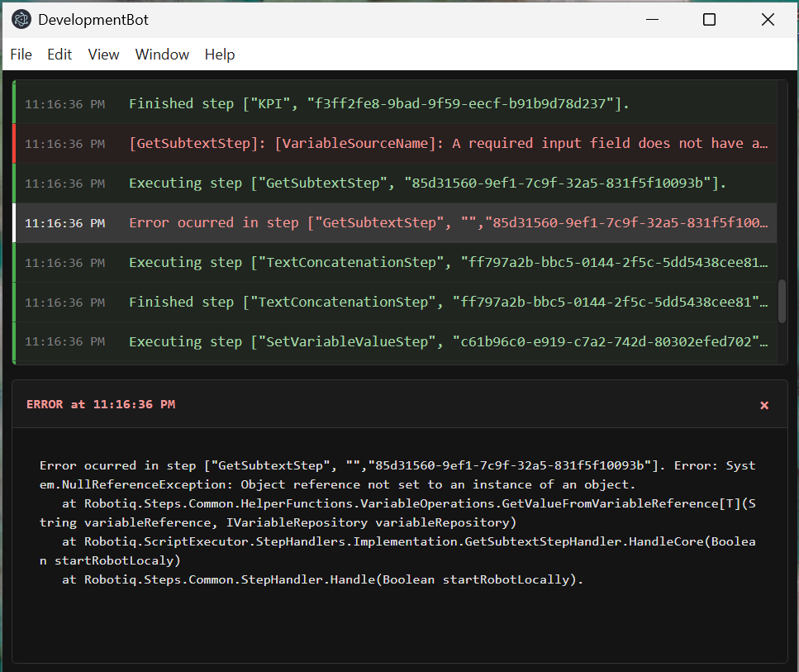Image resolution: width=799 pixels, height=672 pixels.
Task: Close the DevelopmentBot window
Action: pyautogui.click(x=768, y=20)
